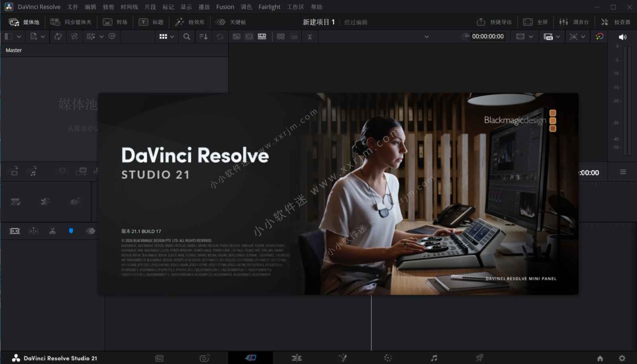This screenshot has width=637, height=364.
Task: Open the Transitions (转场) button
Action: pyautogui.click(x=115, y=22)
